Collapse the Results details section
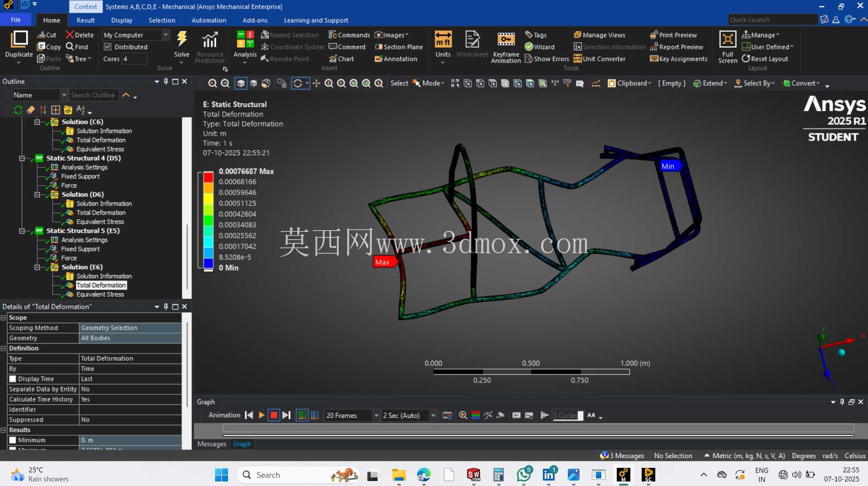Screen dimensions: 868x486 point(3,430)
